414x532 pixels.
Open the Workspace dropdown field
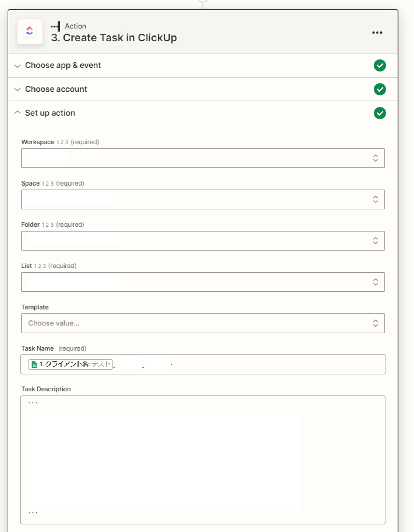click(x=195, y=158)
